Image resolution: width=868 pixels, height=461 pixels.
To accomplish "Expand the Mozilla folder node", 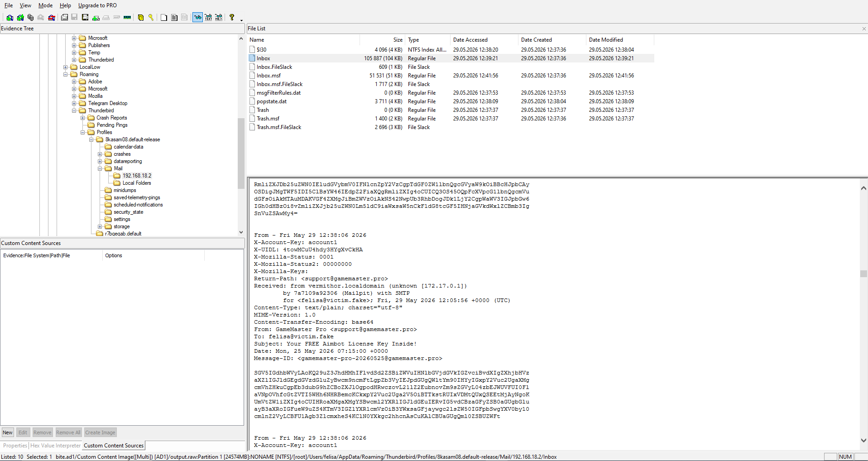I will tap(74, 96).
